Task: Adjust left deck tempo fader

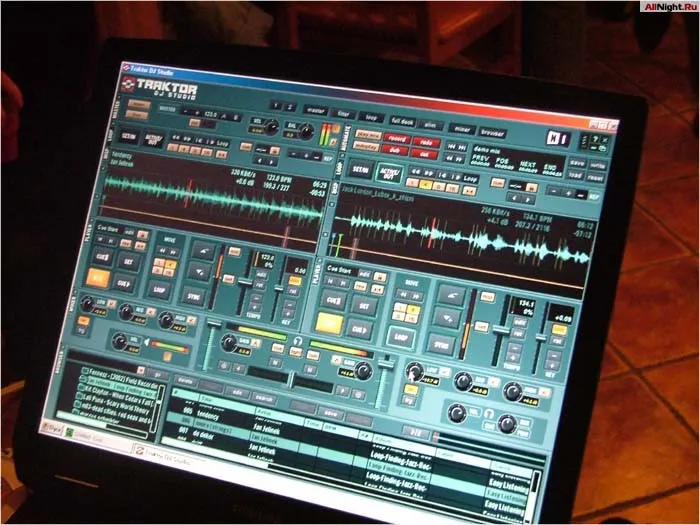Action: pos(245,282)
